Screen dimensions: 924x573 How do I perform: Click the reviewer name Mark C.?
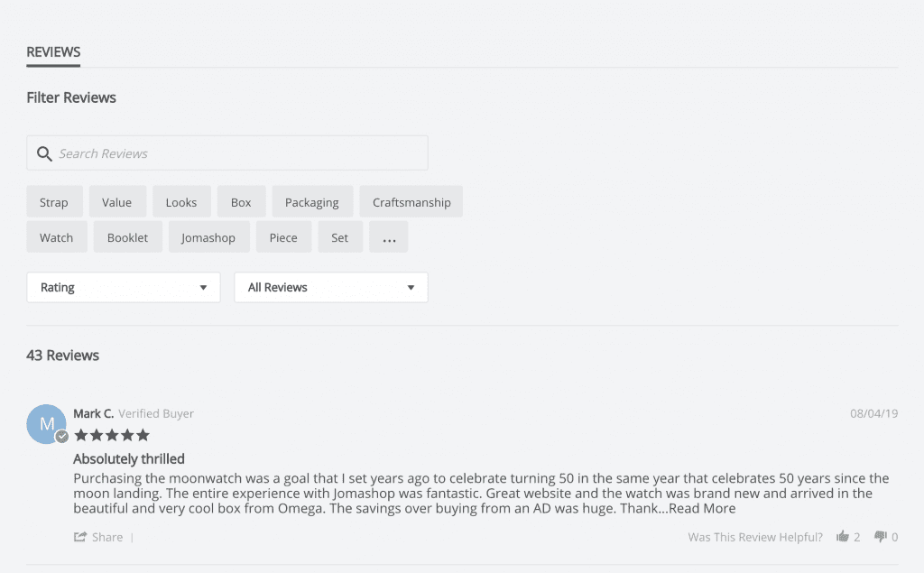(93, 414)
